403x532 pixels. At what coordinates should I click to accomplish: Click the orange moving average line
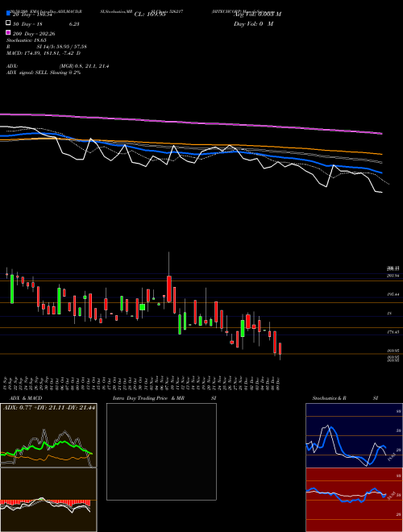pyautogui.click(x=191, y=145)
